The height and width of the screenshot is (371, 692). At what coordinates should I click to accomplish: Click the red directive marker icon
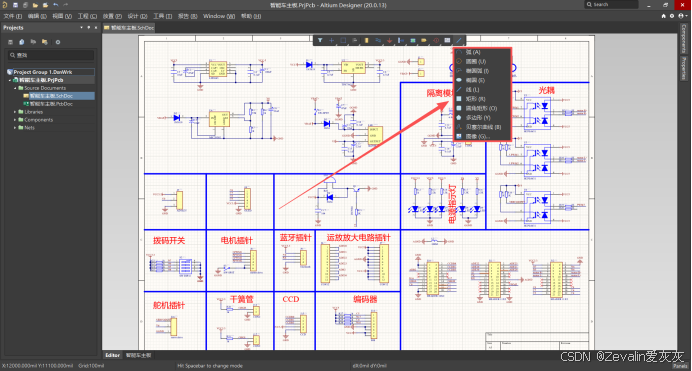[x=436, y=41]
